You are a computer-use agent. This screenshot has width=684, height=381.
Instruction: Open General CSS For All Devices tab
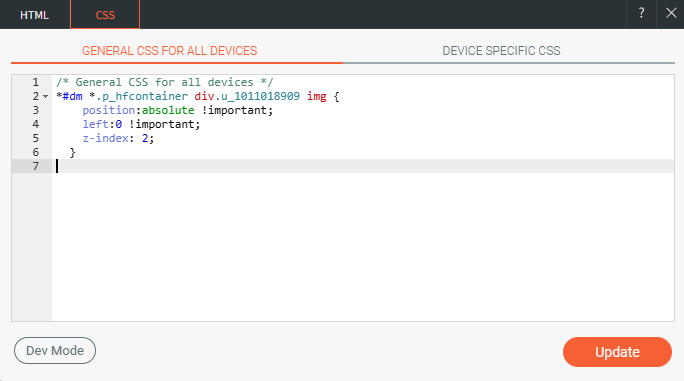(x=170, y=51)
